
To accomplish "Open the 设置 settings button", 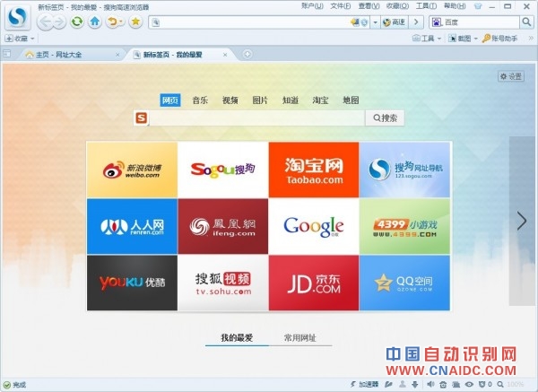I will [x=511, y=76].
